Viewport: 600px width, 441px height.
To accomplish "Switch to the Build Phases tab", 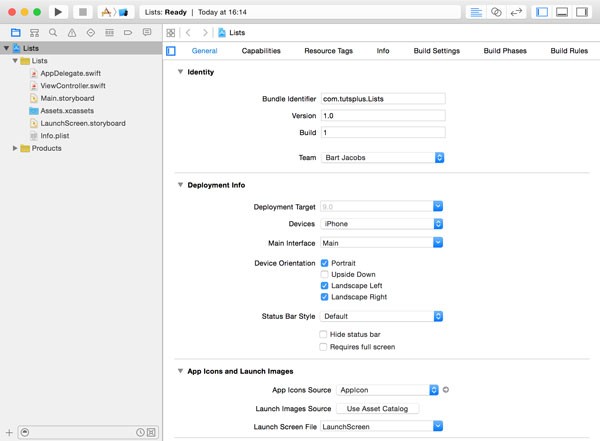I will pyautogui.click(x=505, y=51).
